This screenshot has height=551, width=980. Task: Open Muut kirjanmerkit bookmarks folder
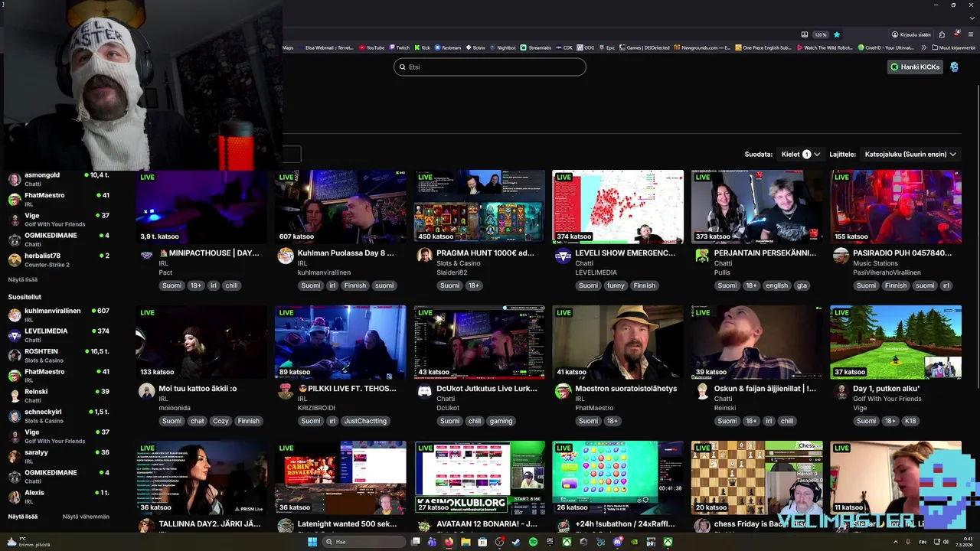point(953,47)
